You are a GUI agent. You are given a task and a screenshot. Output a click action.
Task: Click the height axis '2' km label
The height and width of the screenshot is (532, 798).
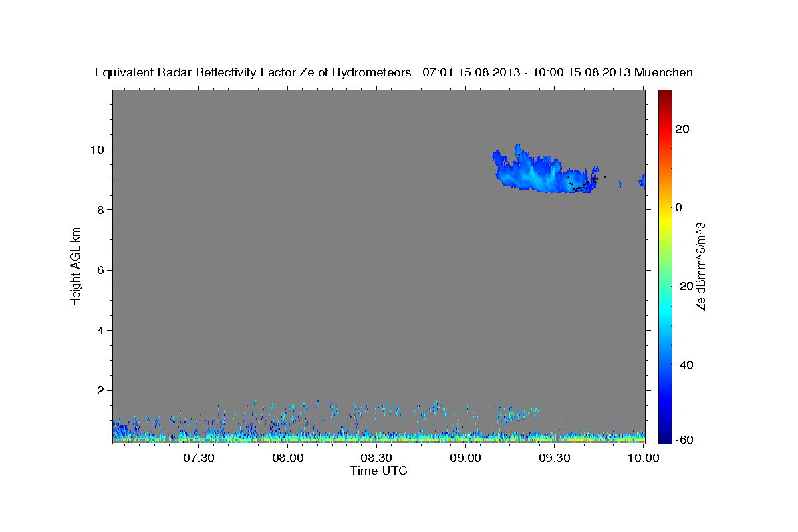(101, 390)
